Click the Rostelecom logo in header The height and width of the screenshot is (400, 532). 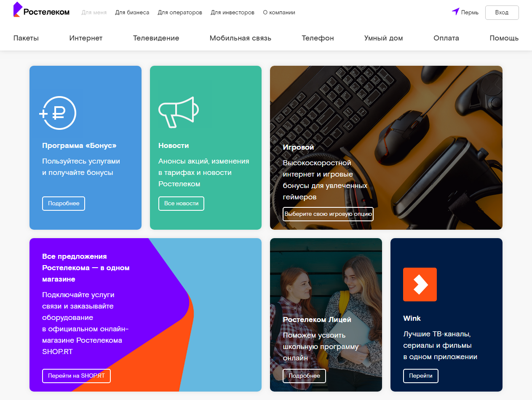coord(41,10)
